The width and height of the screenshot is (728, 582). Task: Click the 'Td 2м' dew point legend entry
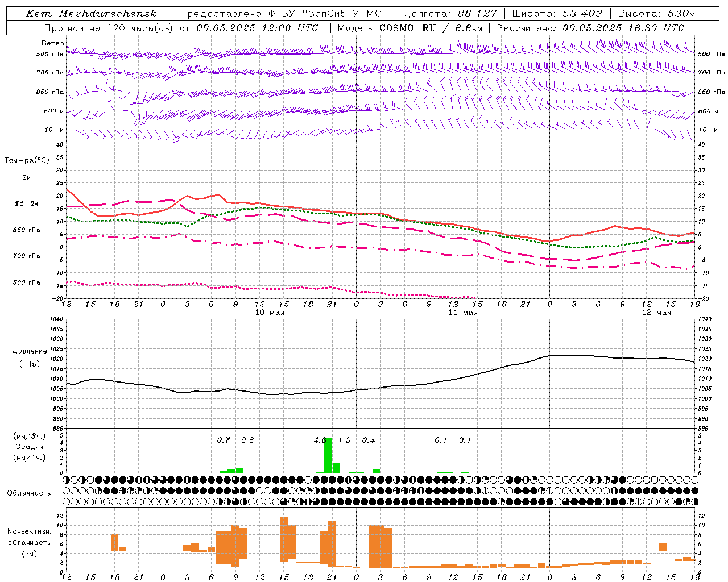click(27, 203)
